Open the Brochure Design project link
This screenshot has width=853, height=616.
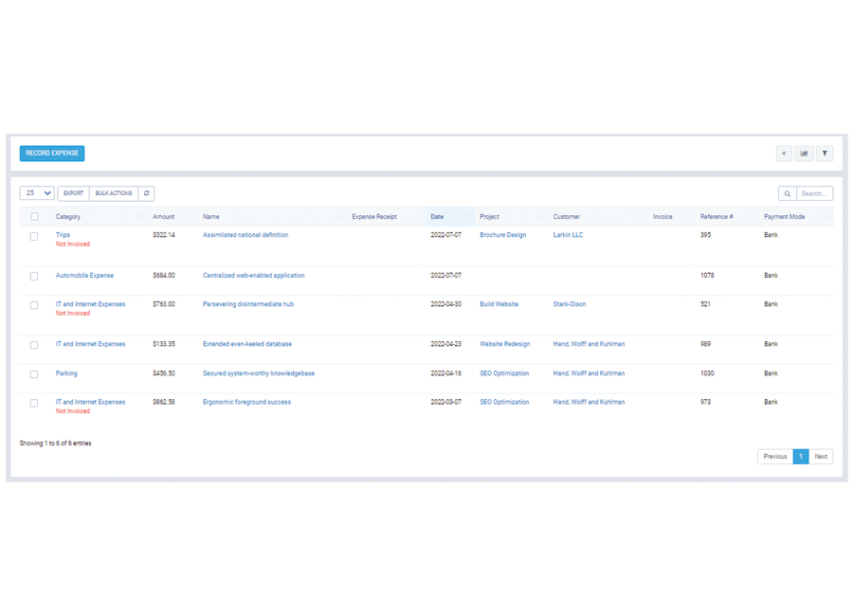pyautogui.click(x=502, y=235)
